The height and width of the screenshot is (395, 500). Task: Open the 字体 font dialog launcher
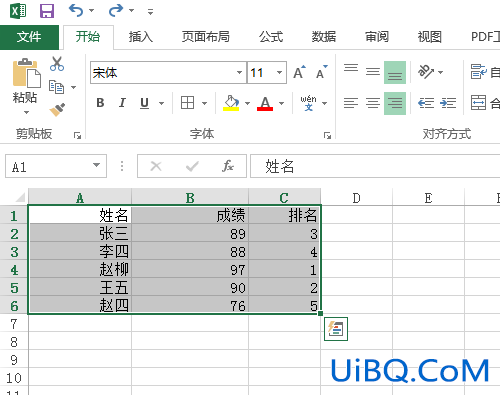[x=327, y=135]
